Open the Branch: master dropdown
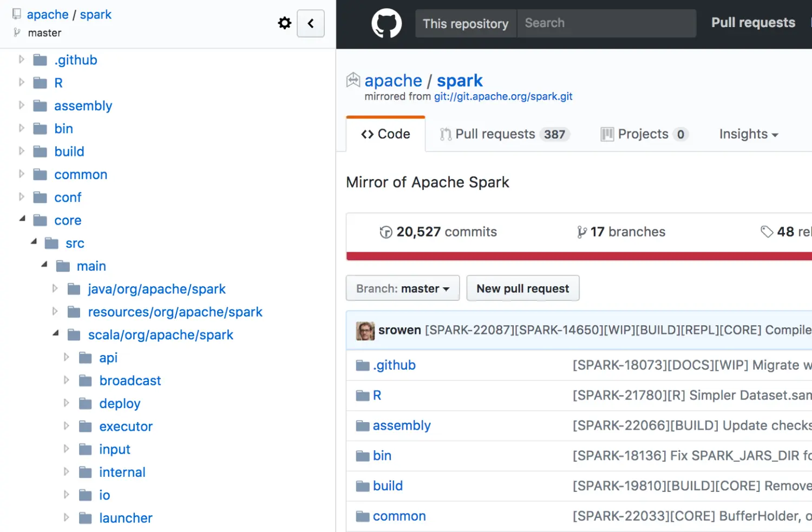Image resolution: width=812 pixels, height=532 pixels. click(x=403, y=288)
